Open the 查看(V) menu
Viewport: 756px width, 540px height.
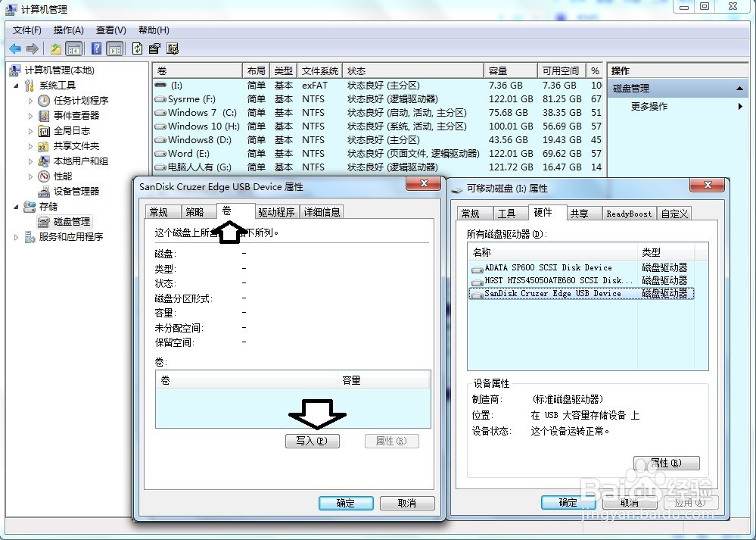click(111, 30)
